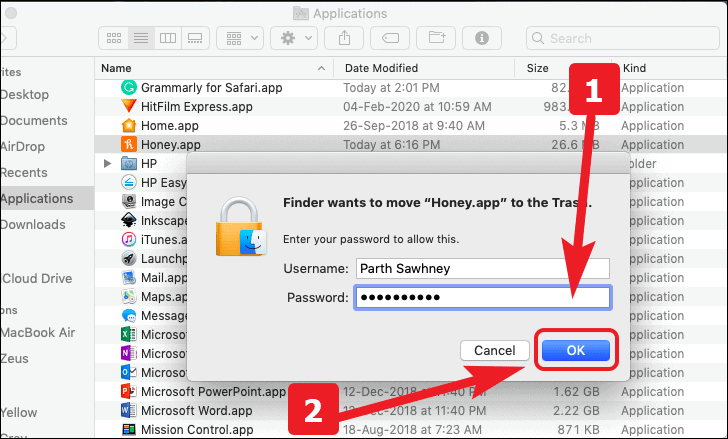Screen dimensions: 728x439
Task: Select Zeus location in the sidebar
Action: point(14,359)
